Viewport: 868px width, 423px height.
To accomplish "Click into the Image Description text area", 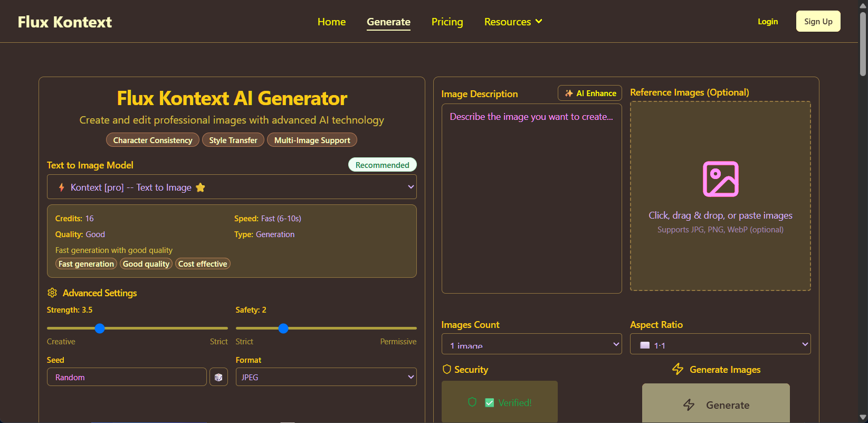I will [532, 199].
